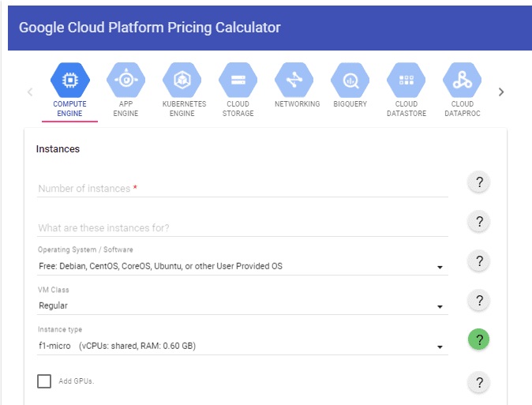The width and height of the screenshot is (532, 405).
Task: Open help for Operating System / Software
Action: click(x=479, y=261)
